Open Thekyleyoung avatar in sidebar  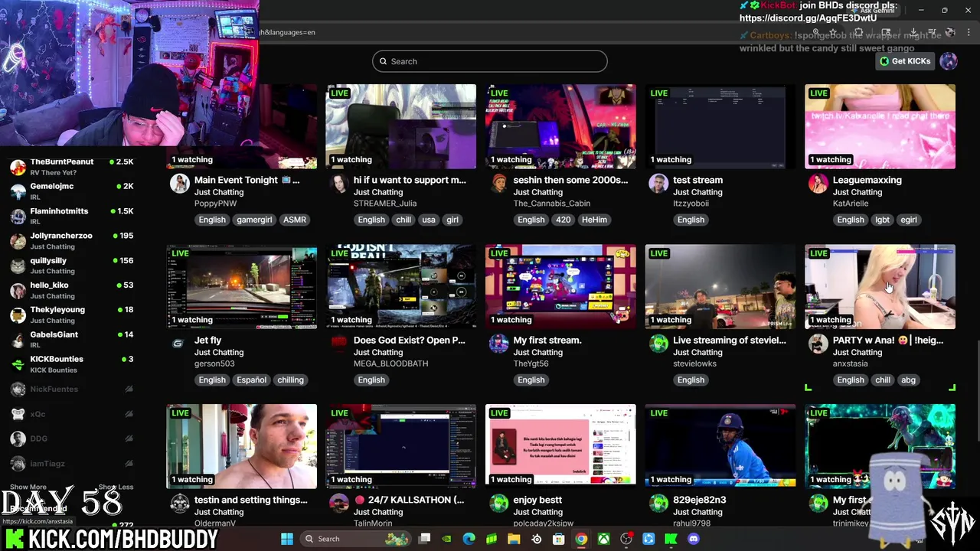pyautogui.click(x=18, y=315)
